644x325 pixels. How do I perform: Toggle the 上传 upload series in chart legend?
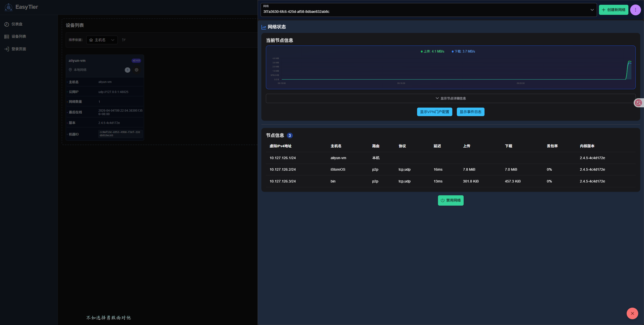[x=433, y=52]
